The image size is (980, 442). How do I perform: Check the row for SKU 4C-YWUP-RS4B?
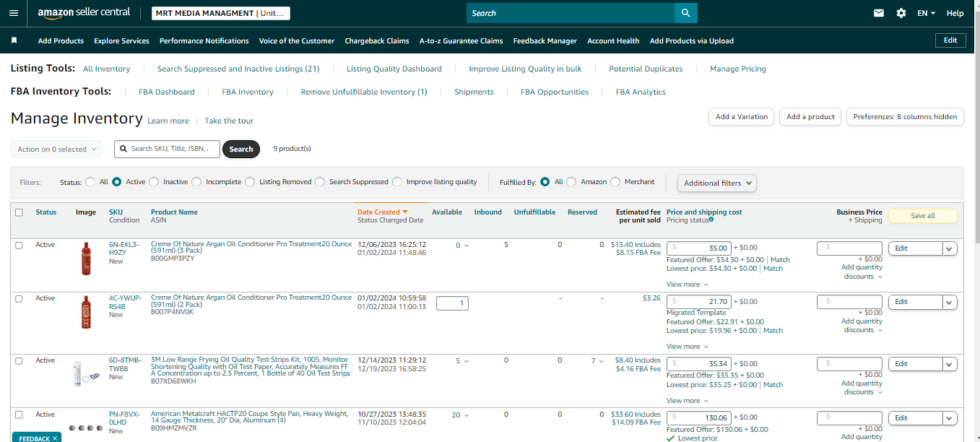click(x=19, y=298)
